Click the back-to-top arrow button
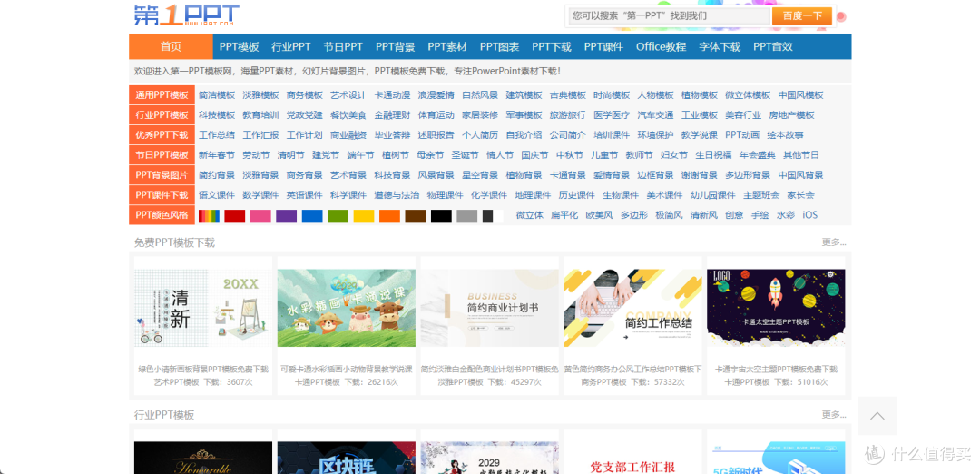 coord(877,416)
